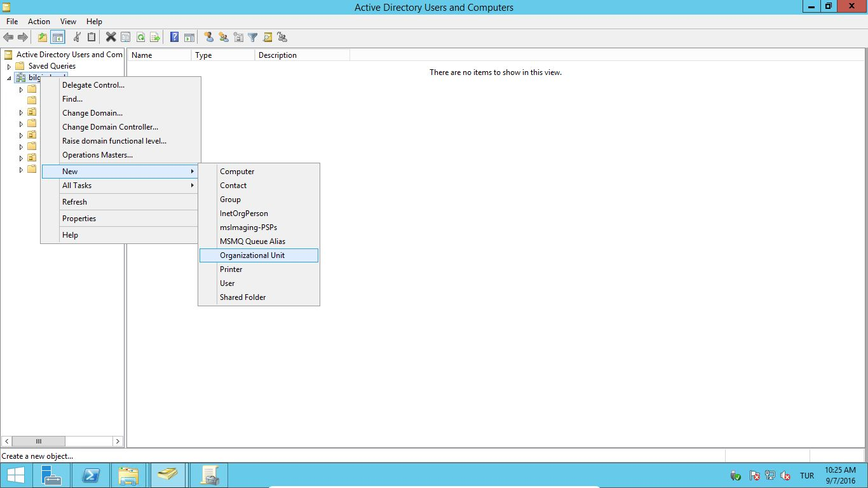
Task: Click the add objects to group toolbar icon
Action: 282,37
